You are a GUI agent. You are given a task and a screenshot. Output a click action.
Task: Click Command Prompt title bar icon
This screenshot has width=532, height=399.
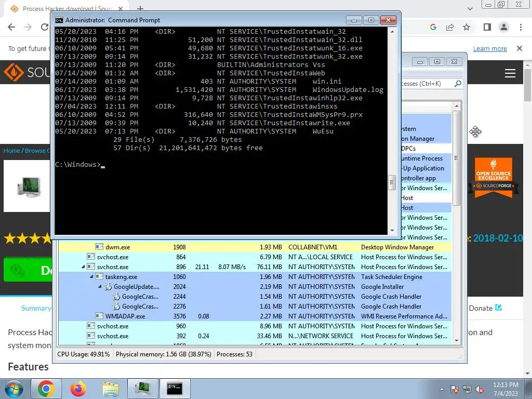pyautogui.click(x=59, y=20)
